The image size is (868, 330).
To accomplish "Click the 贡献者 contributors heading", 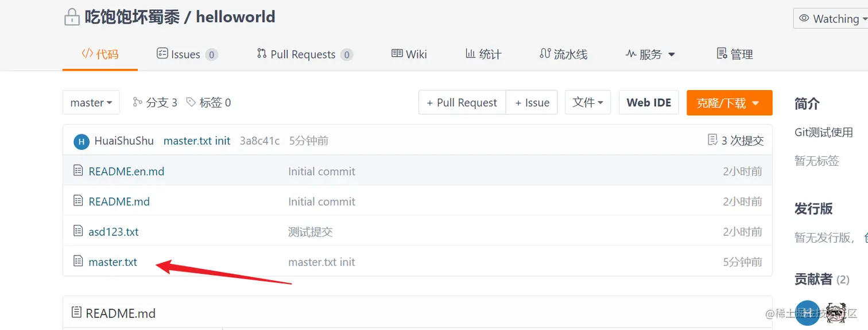I will [813, 279].
